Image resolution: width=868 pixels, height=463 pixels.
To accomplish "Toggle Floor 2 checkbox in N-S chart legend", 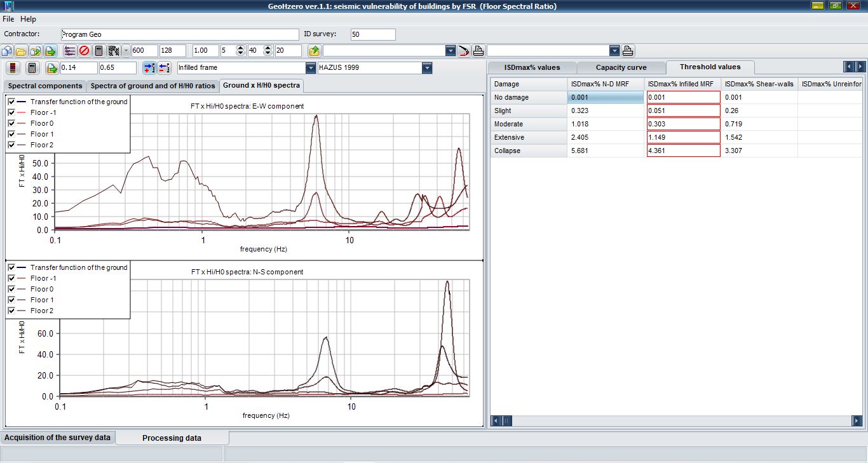I will coord(11,311).
